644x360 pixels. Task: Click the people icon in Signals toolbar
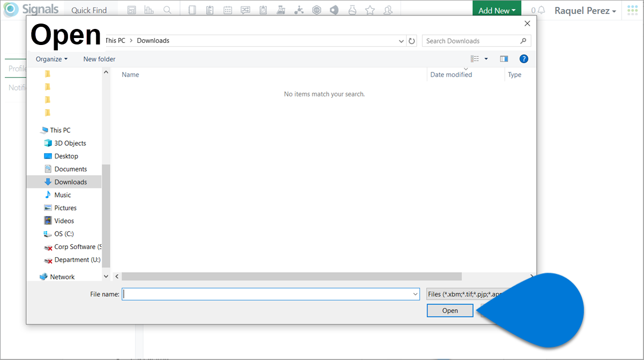coord(388,10)
